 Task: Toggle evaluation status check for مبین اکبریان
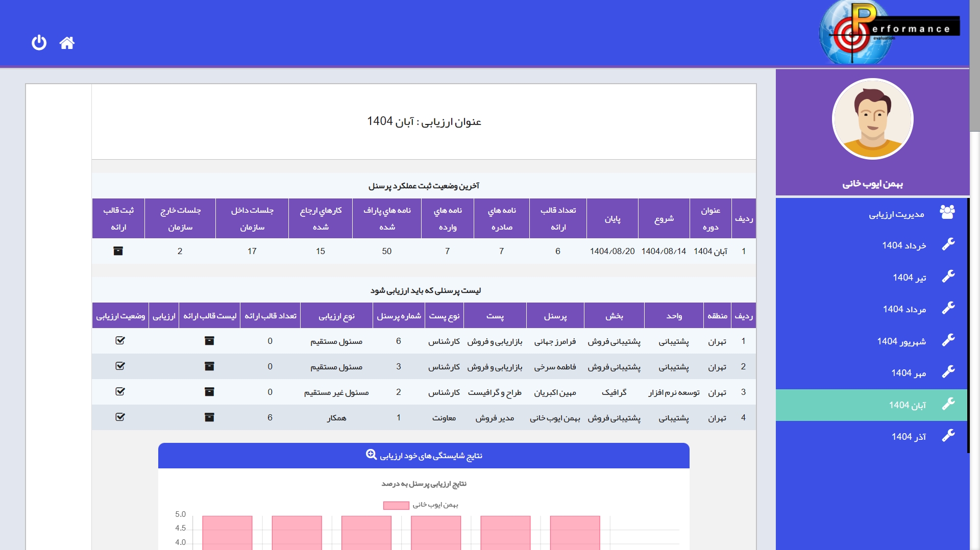coord(120,392)
